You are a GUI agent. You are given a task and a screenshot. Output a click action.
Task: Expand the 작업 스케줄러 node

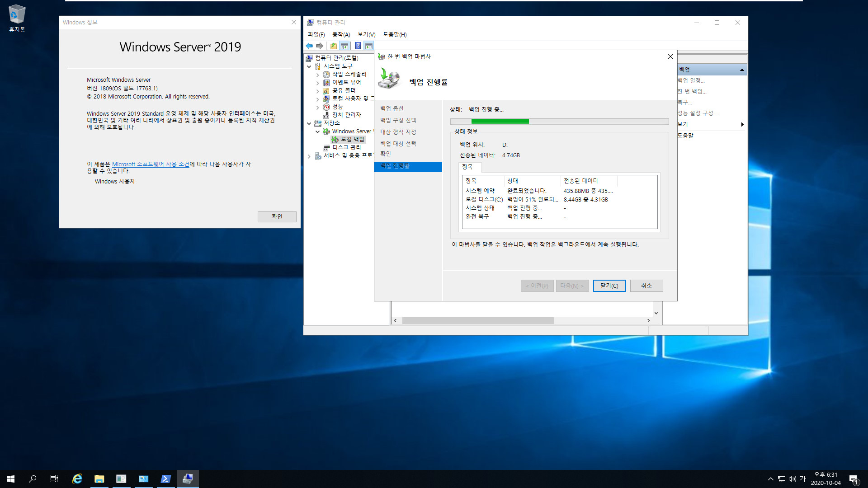point(317,75)
